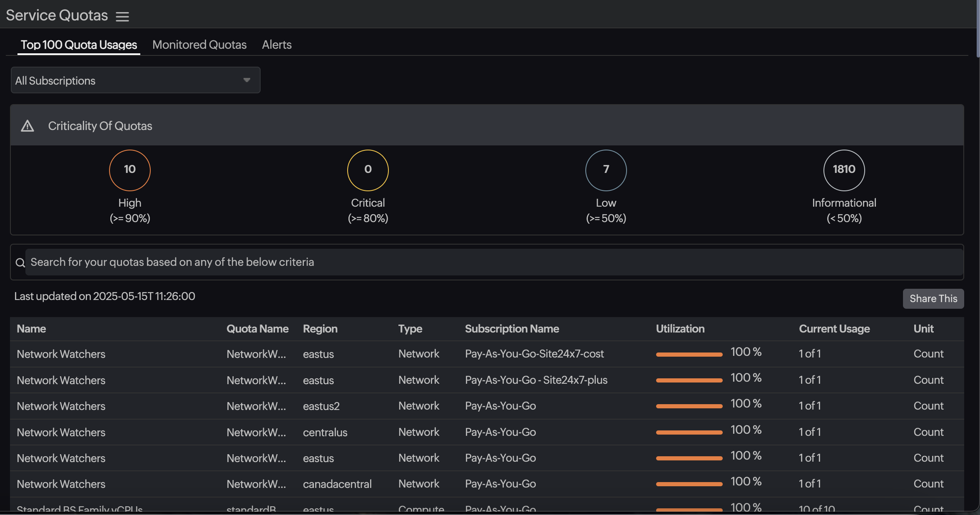Click the Low criticality circle showing 7
980x515 pixels.
tap(605, 170)
